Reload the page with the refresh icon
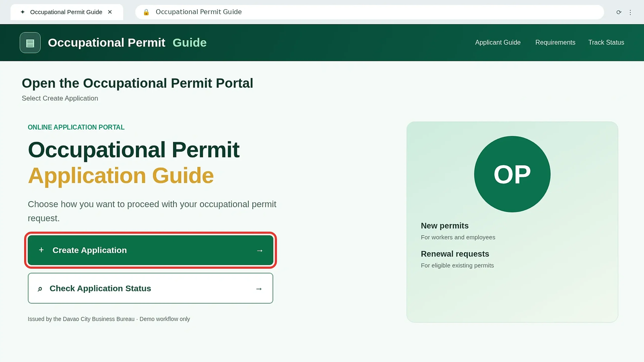644x362 pixels. click(619, 12)
